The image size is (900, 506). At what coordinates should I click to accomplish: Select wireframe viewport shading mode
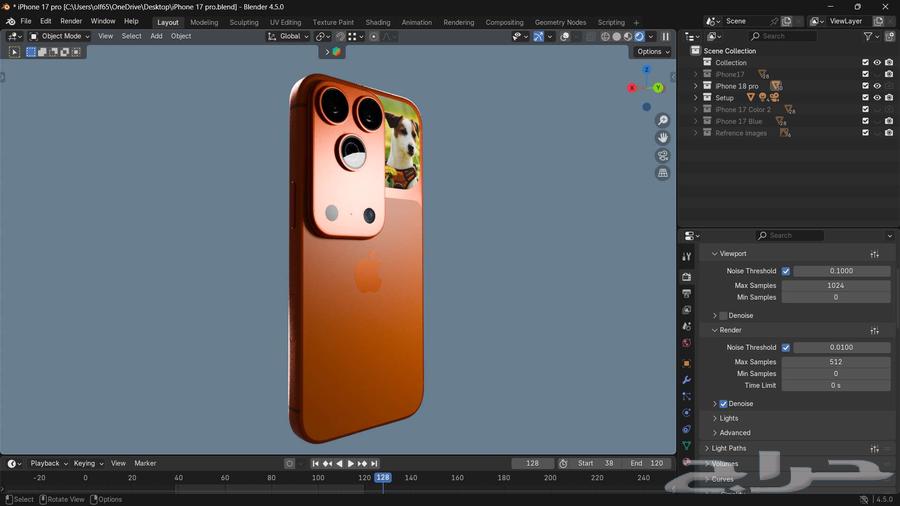pos(606,36)
